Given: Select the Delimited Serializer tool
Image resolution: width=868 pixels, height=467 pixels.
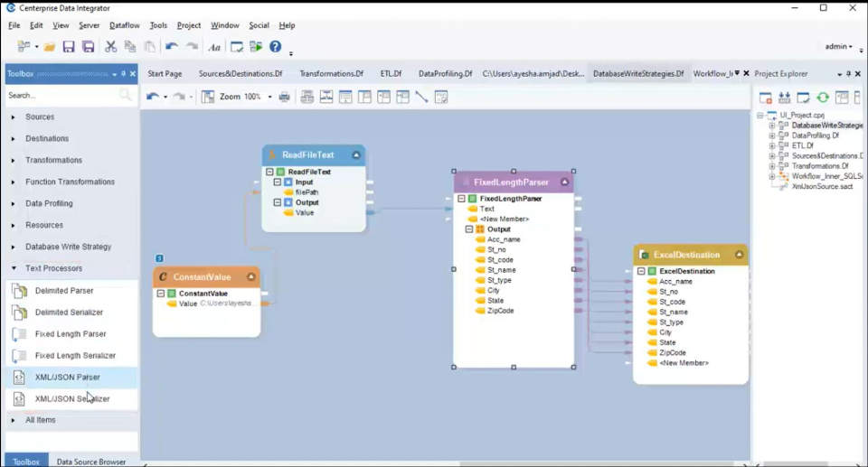Looking at the screenshot, I should 71,312.
